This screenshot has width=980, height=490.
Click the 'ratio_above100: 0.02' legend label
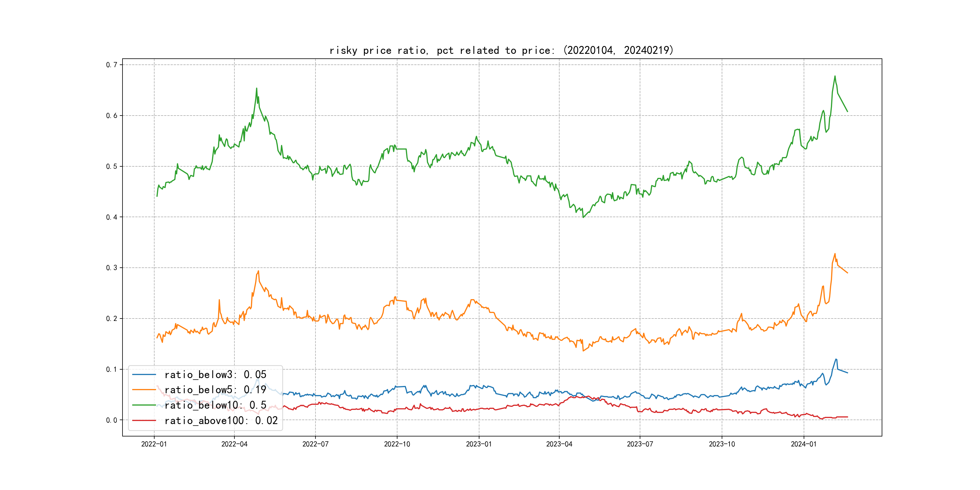click(221, 421)
